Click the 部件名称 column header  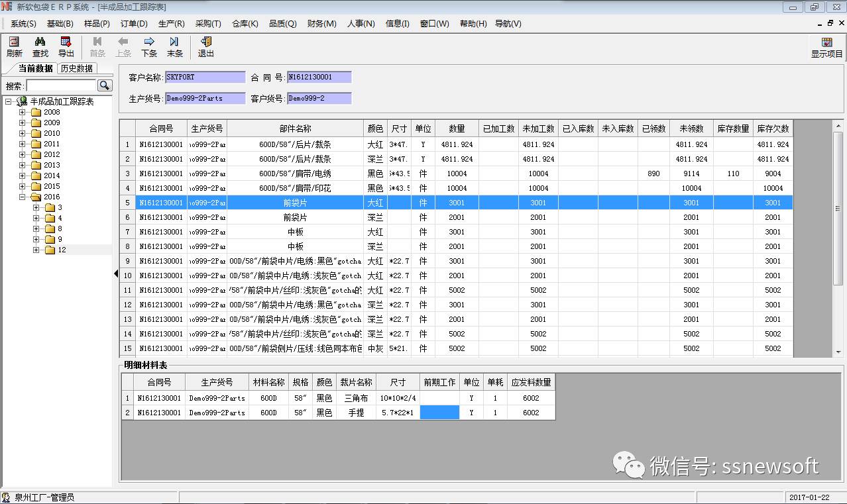tap(295, 128)
